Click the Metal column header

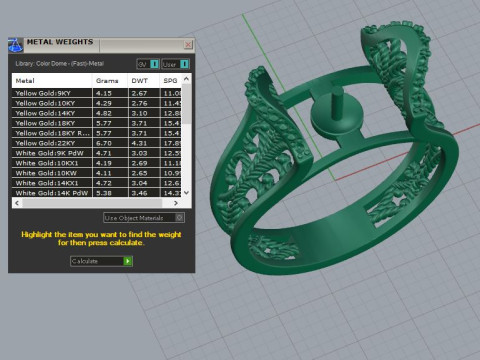52,81
